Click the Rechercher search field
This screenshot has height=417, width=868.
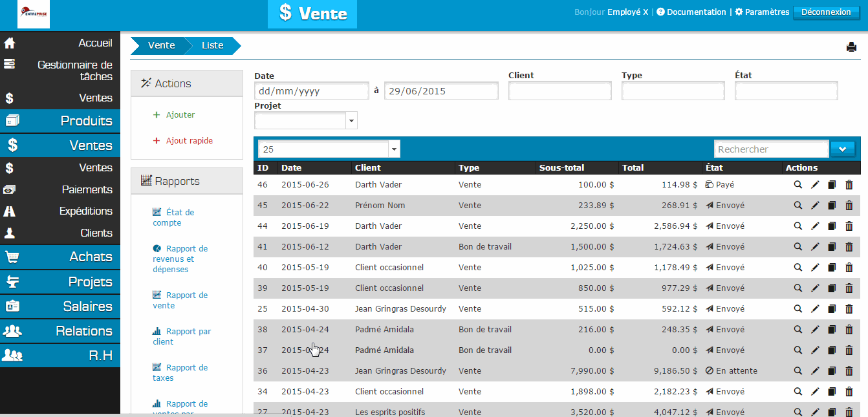pos(771,149)
